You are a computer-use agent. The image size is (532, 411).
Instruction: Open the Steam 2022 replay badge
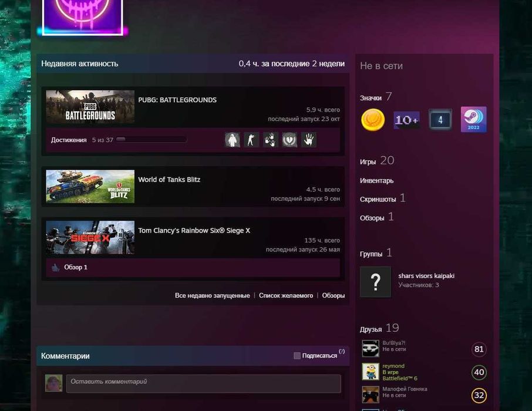[474, 119]
